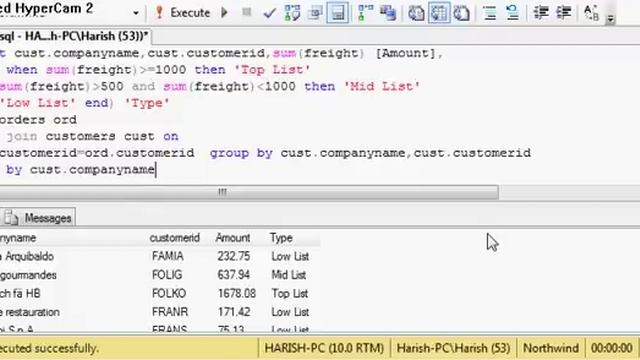This screenshot has width=640, height=360.
Task: Click the horizontal scrollbar of the query editor
Action: click(249, 192)
